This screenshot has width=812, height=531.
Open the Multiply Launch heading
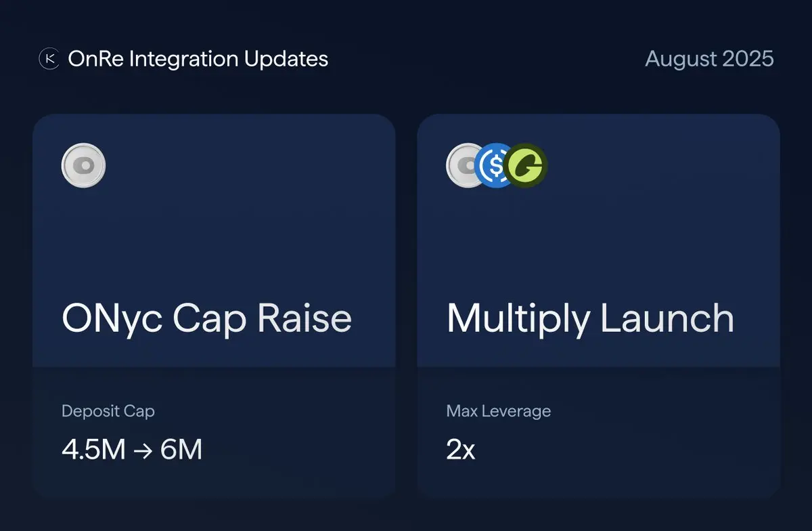(x=590, y=318)
